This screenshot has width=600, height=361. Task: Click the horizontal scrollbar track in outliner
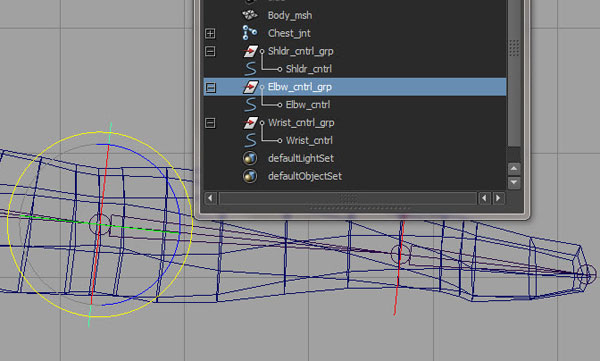(347, 198)
